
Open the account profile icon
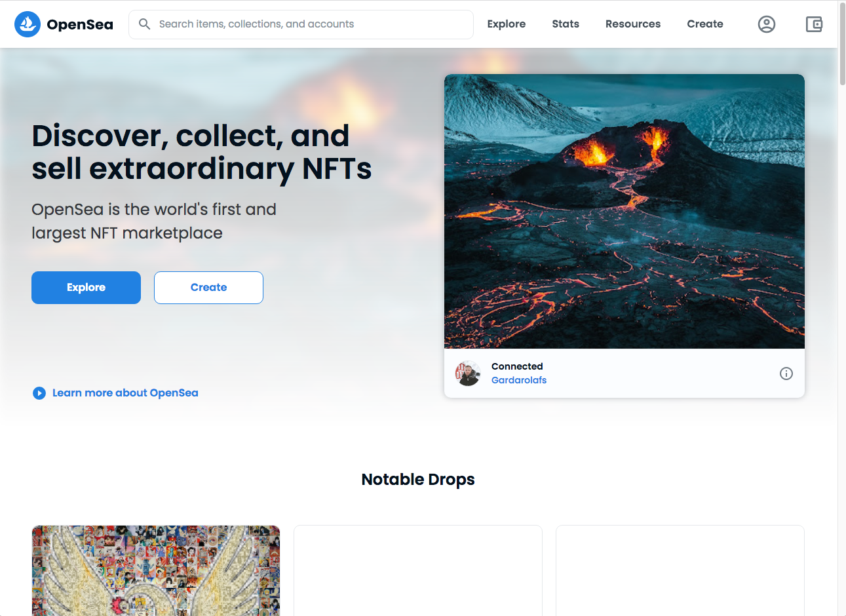(767, 24)
